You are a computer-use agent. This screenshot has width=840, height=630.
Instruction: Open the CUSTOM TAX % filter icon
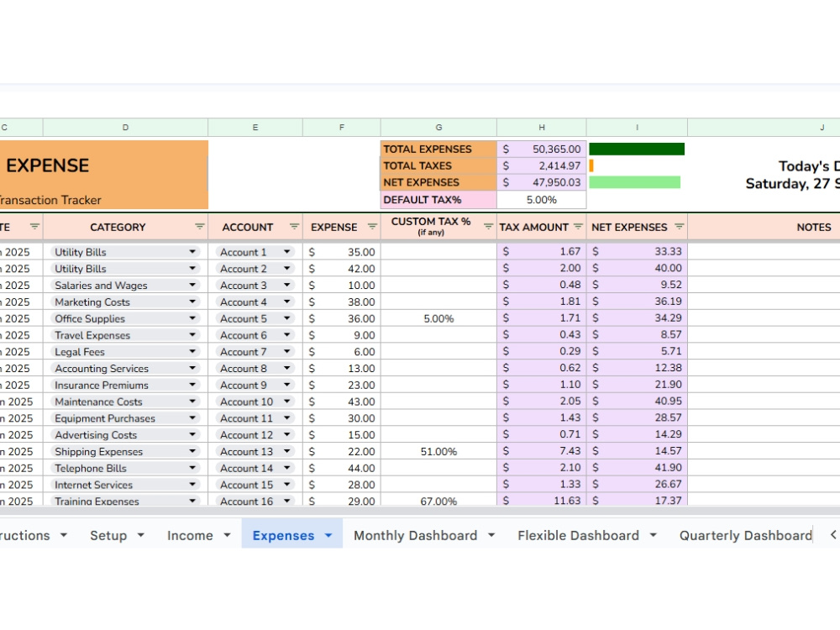point(488,227)
